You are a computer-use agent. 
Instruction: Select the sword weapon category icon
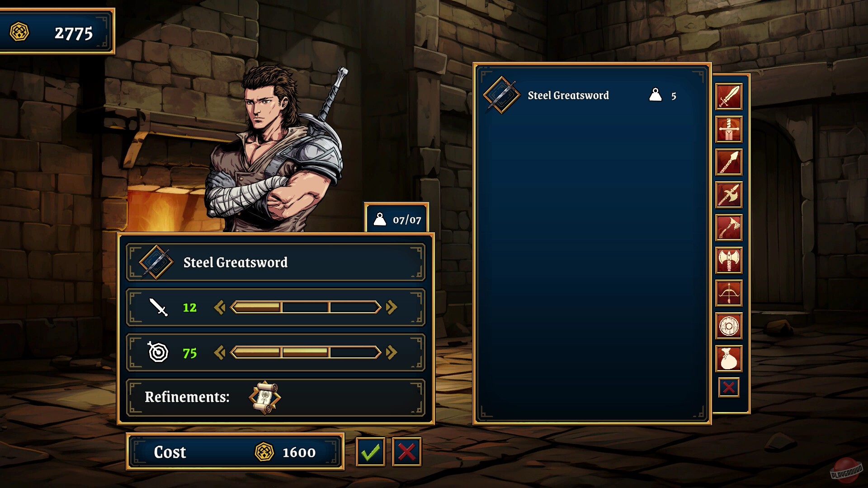(x=729, y=96)
